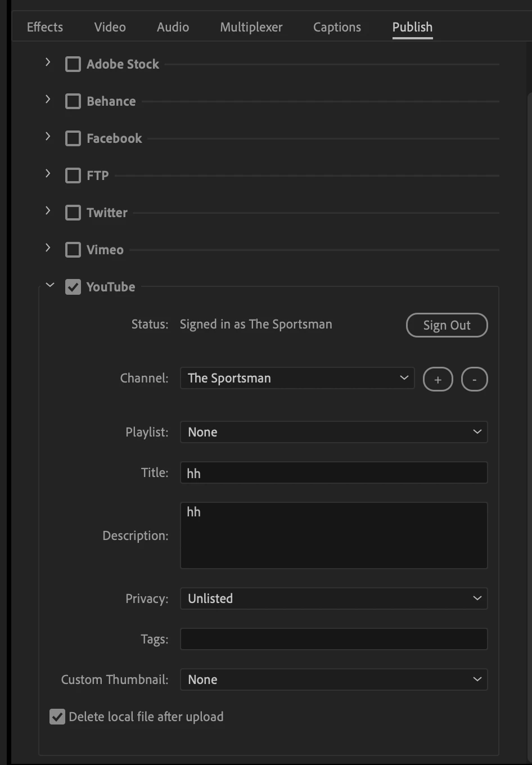Open the Multiplexer tab
This screenshot has height=765, width=532.
[251, 27]
